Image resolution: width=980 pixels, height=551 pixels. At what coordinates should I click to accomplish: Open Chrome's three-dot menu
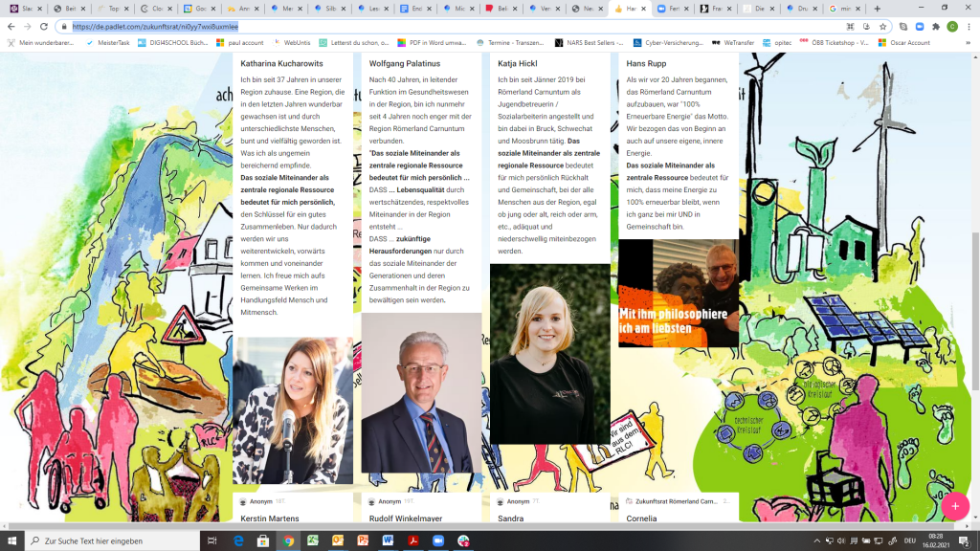tap(969, 27)
